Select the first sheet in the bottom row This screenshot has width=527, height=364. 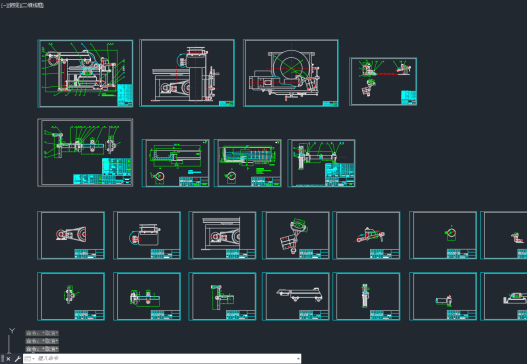[x=71, y=296]
